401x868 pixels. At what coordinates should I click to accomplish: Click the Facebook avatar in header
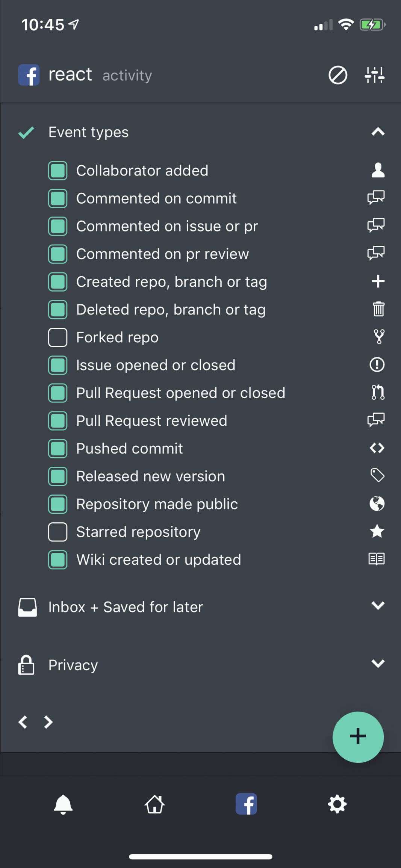click(29, 75)
